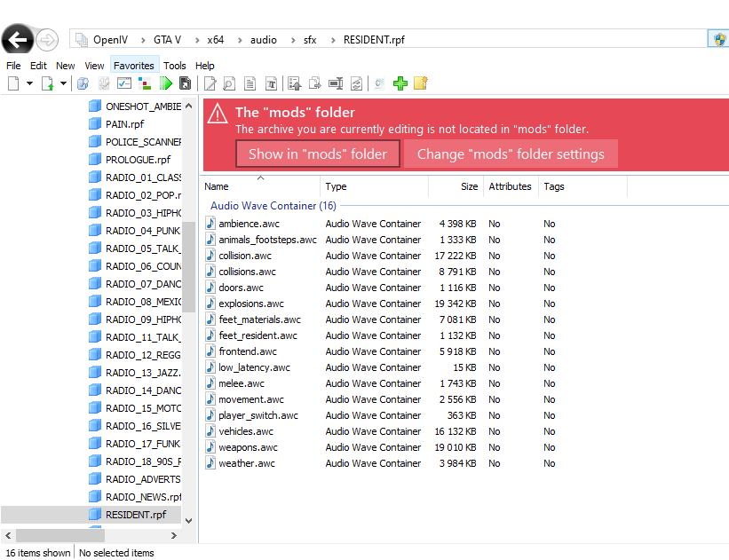Click the green plus Add file icon

[400, 83]
